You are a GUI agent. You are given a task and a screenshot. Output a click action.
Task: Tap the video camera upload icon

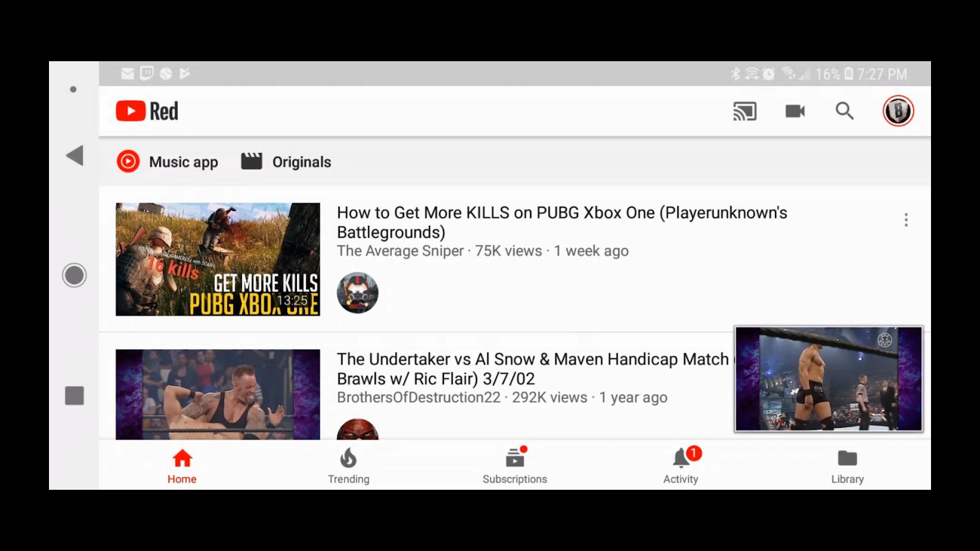pyautogui.click(x=795, y=111)
